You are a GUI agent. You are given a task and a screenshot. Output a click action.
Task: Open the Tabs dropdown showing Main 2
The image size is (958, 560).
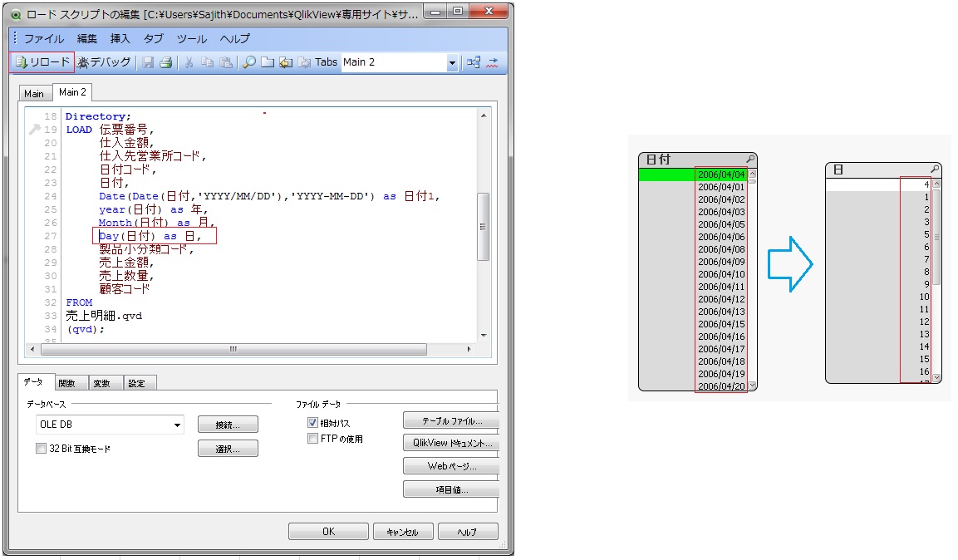pyautogui.click(x=452, y=62)
